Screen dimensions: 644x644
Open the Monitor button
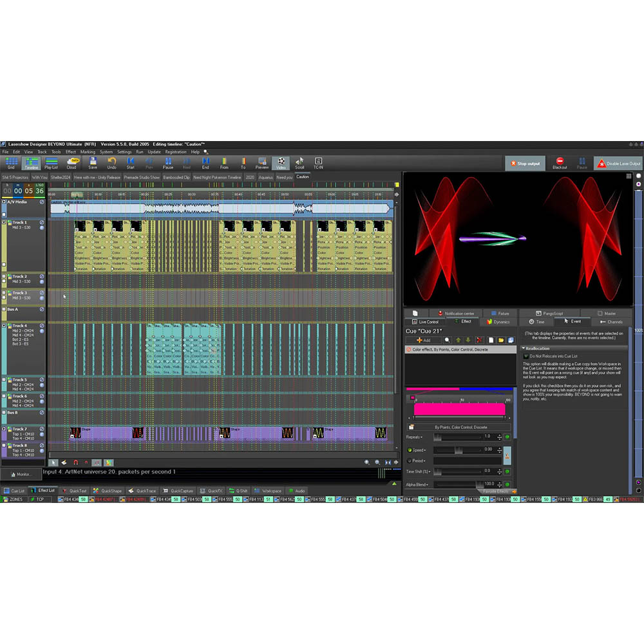pos(21,475)
